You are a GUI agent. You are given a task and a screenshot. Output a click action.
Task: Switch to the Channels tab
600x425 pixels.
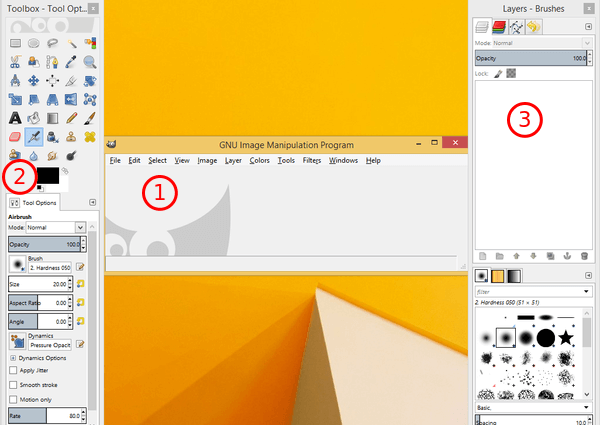[x=499, y=27]
